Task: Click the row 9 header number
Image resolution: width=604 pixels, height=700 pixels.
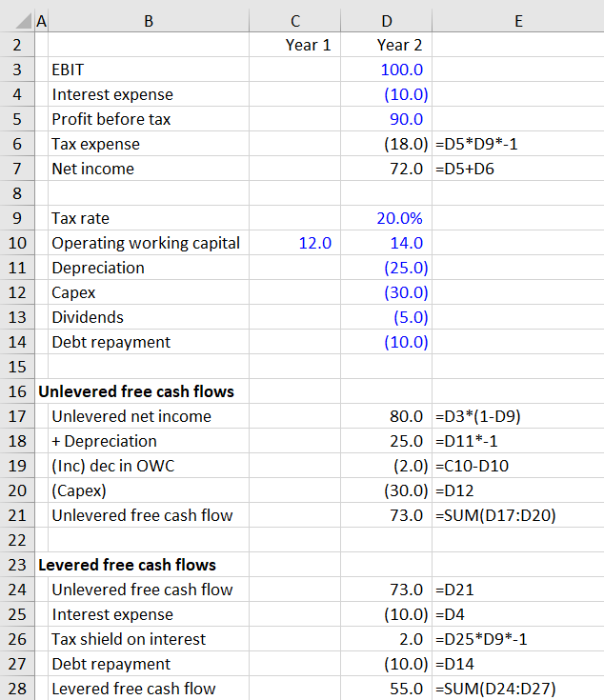Action: [x=17, y=218]
